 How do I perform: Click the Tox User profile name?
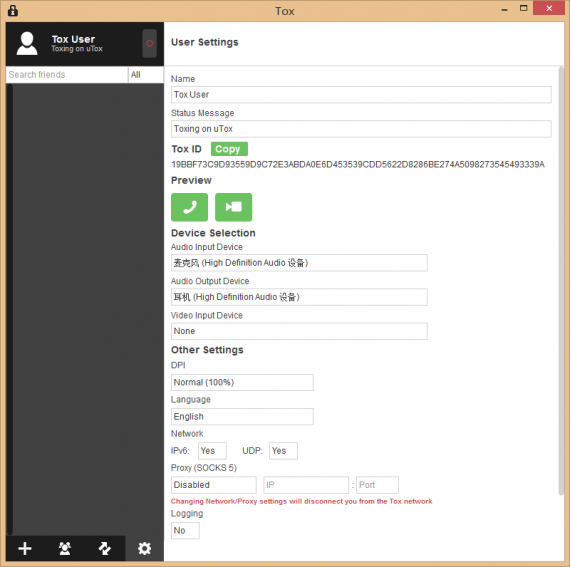tap(73, 39)
